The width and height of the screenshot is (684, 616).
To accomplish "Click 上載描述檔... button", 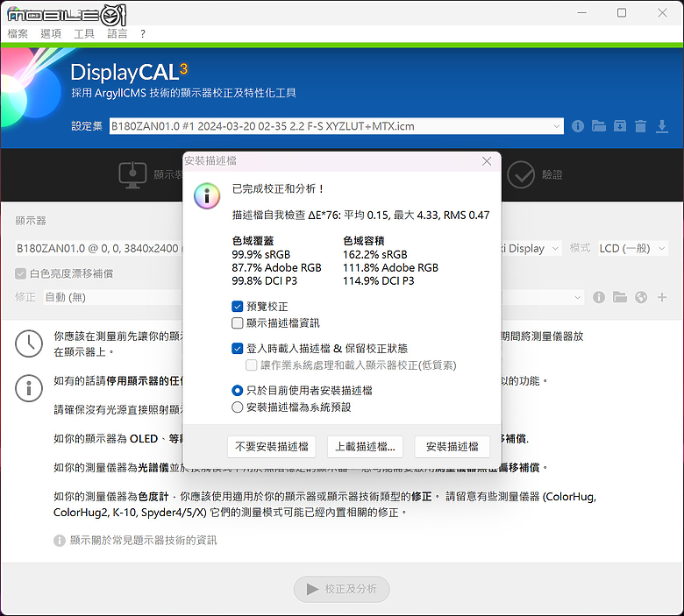I will pos(365,446).
